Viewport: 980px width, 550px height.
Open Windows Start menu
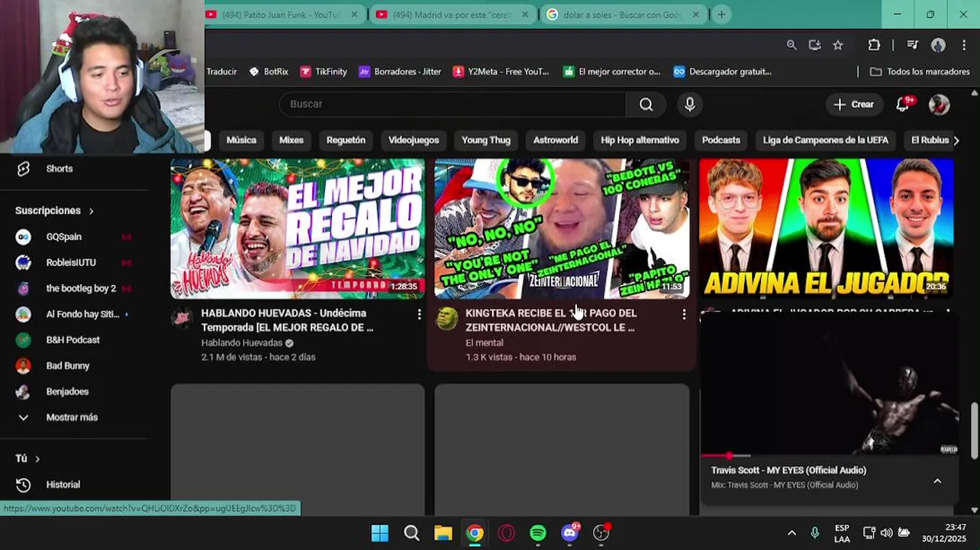[379, 532]
